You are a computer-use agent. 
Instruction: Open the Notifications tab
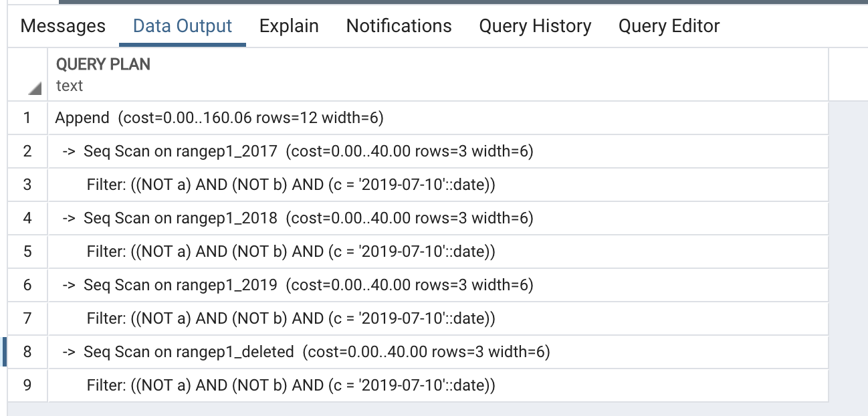pyautogui.click(x=399, y=26)
